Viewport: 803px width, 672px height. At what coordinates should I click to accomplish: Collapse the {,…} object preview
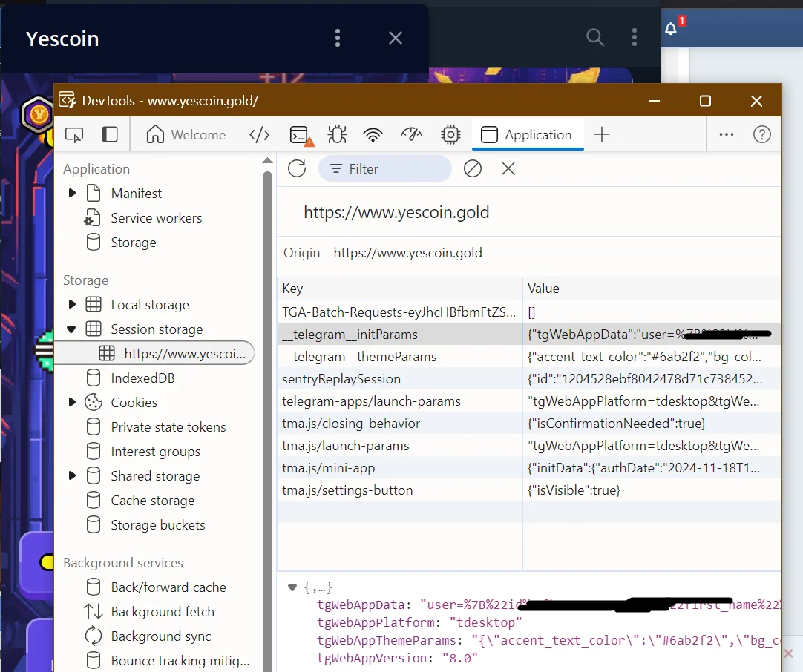[292, 587]
